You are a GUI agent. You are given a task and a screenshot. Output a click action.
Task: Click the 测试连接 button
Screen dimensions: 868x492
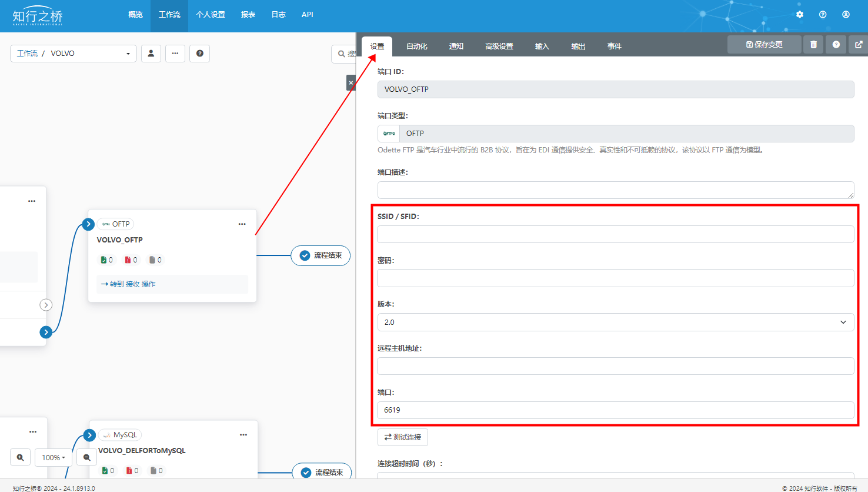click(403, 437)
